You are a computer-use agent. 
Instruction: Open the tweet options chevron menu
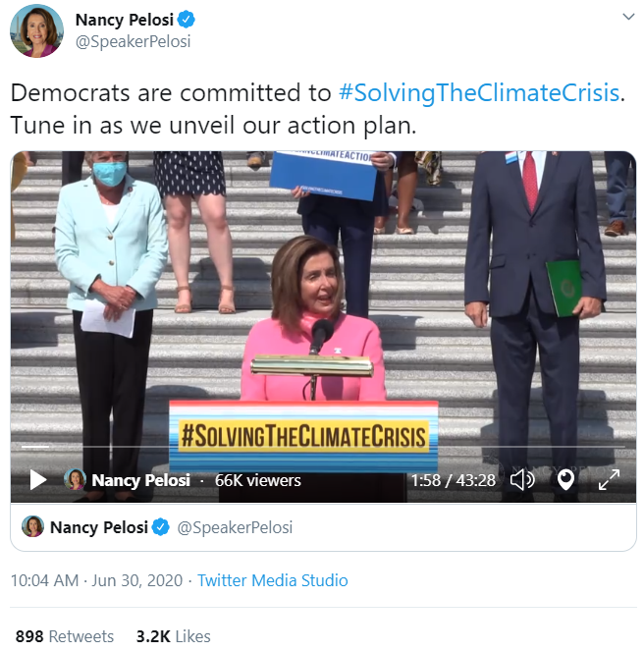tap(628, 18)
